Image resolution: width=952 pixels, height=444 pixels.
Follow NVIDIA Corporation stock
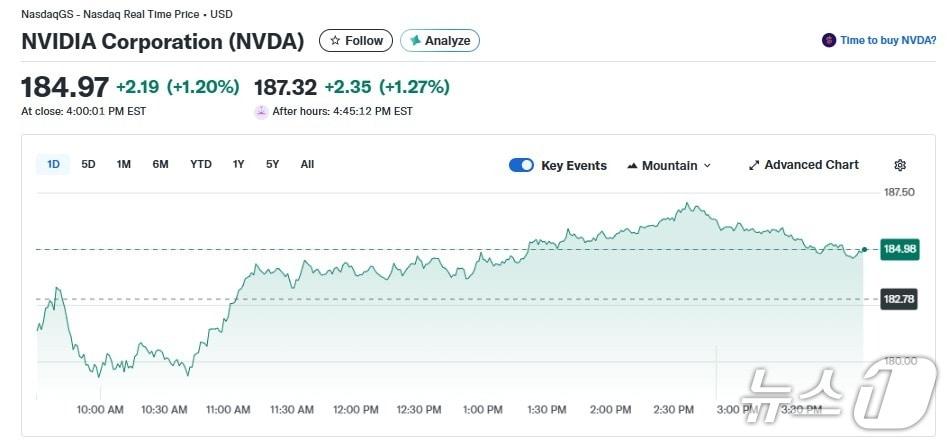click(x=355, y=41)
